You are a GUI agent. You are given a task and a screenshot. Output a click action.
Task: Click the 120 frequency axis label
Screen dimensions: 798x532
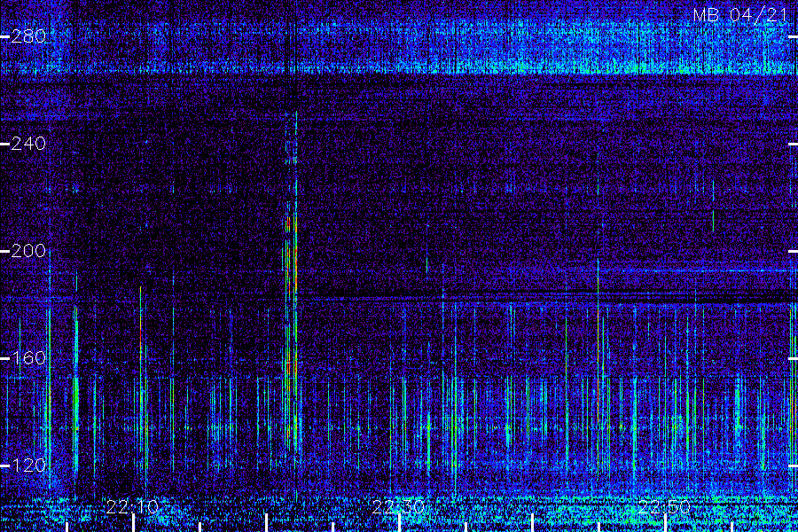click(28, 465)
